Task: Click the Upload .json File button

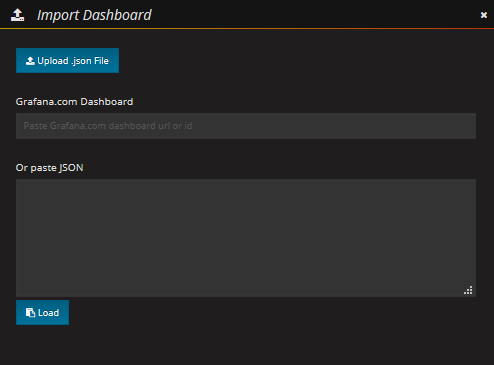Action: [67, 60]
